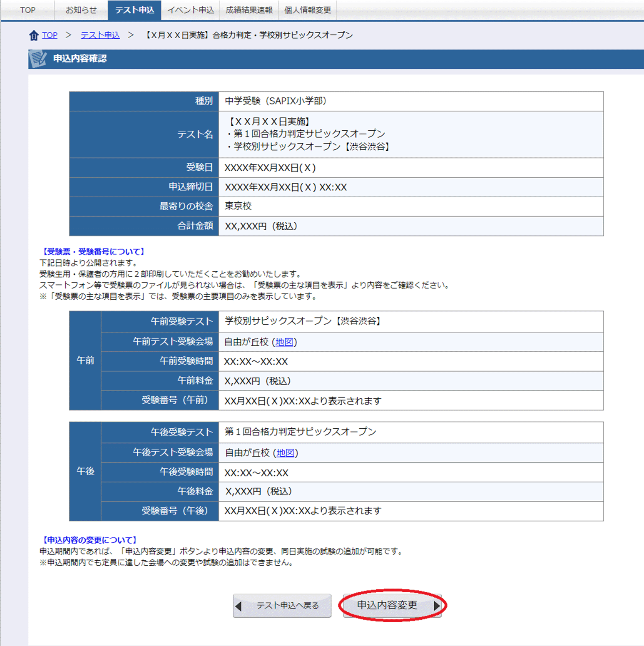Viewport: 644px width, 646px height.
Task: Click the 申込内容変更 button
Action: click(x=392, y=605)
